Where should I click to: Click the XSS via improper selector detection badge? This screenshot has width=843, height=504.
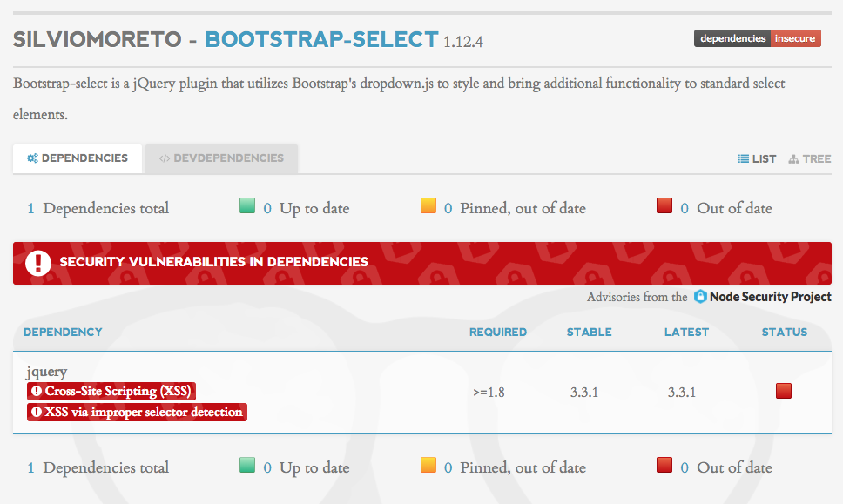137,412
